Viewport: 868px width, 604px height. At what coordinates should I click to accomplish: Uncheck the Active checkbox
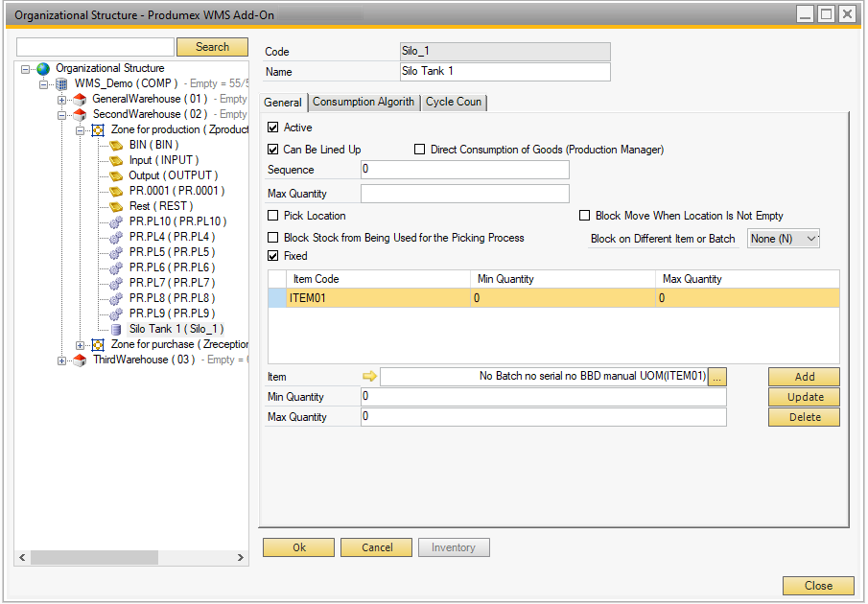coord(273,128)
